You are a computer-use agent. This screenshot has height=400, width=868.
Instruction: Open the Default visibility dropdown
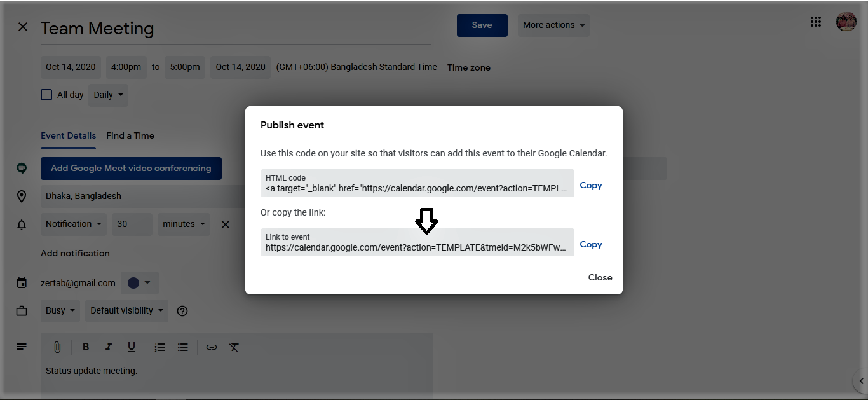click(x=127, y=310)
